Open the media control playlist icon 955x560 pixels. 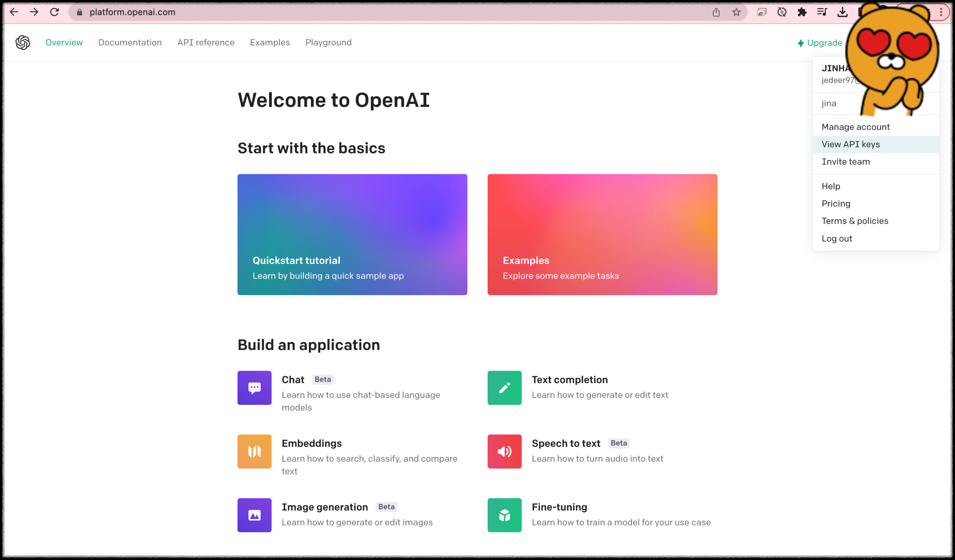pos(822,12)
